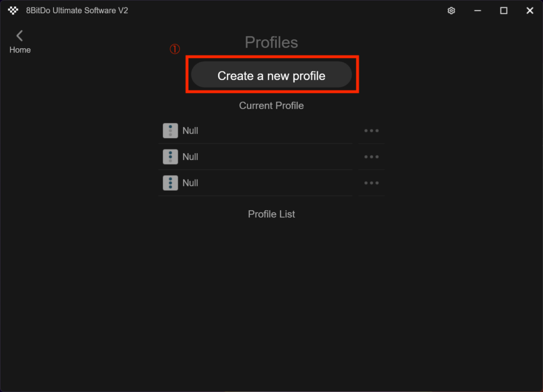The image size is (543, 392).
Task: Maximize the 8BitDo Ultimate Software window
Action: (504, 11)
